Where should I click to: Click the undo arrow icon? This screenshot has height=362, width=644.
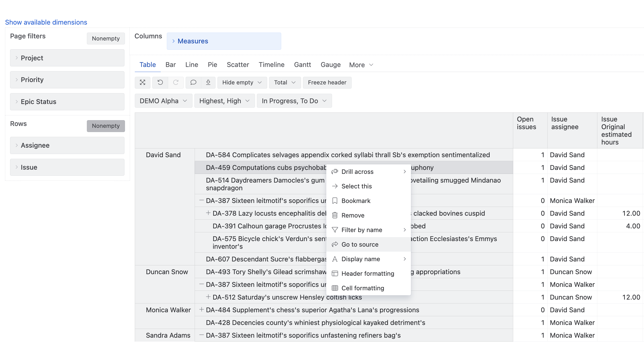point(160,83)
